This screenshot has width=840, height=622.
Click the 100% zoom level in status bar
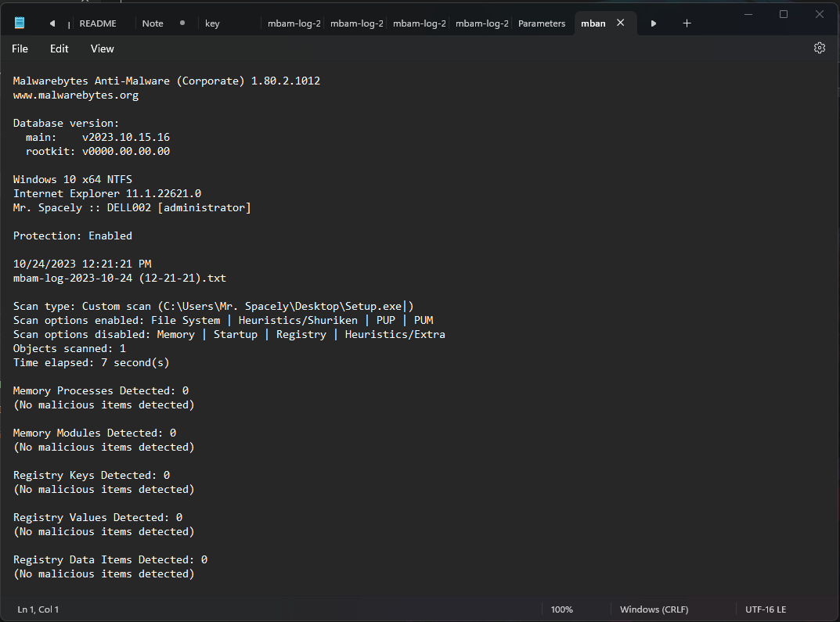pyautogui.click(x=561, y=609)
